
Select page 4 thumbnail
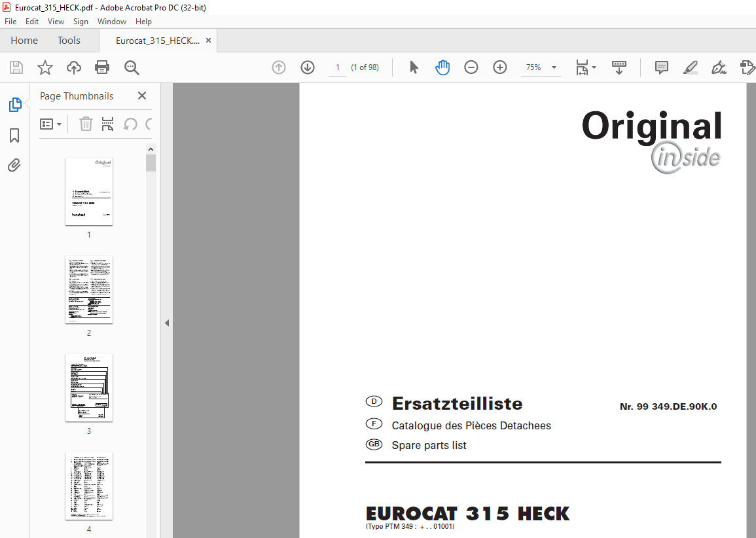tap(89, 486)
